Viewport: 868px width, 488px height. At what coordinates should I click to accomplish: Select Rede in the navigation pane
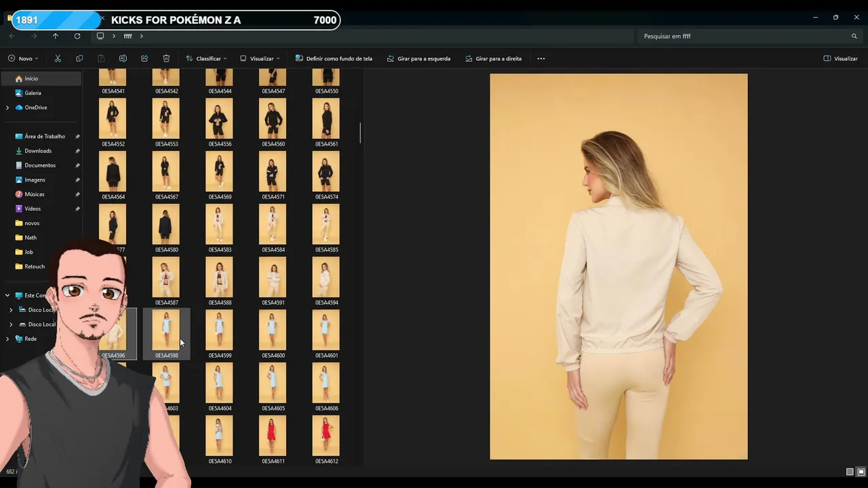[31, 339]
